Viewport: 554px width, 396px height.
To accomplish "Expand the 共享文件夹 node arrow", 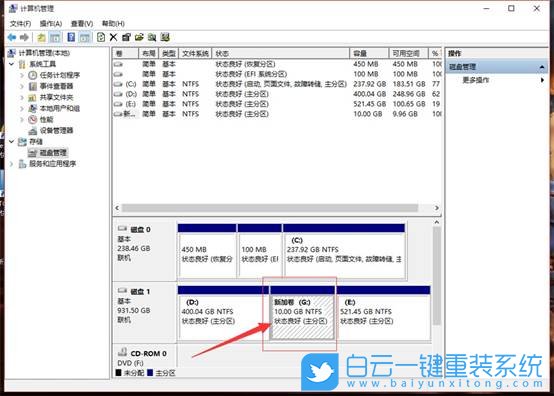I will click(x=22, y=97).
